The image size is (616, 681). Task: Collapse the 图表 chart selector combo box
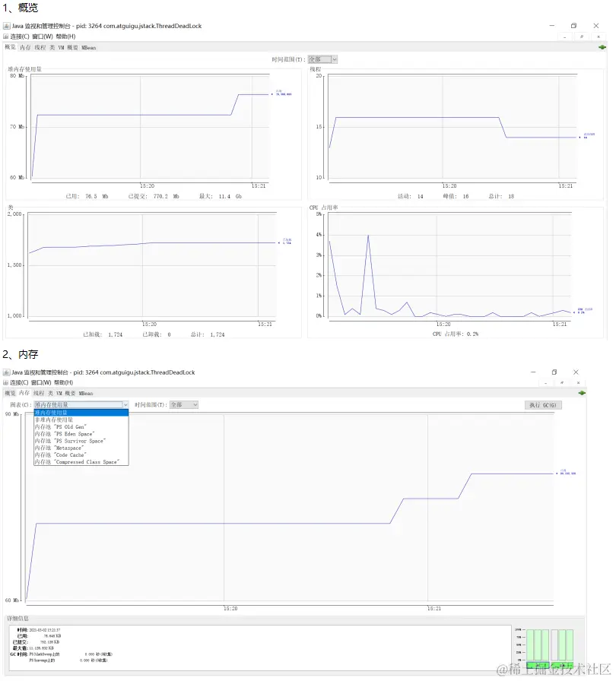coord(81,405)
